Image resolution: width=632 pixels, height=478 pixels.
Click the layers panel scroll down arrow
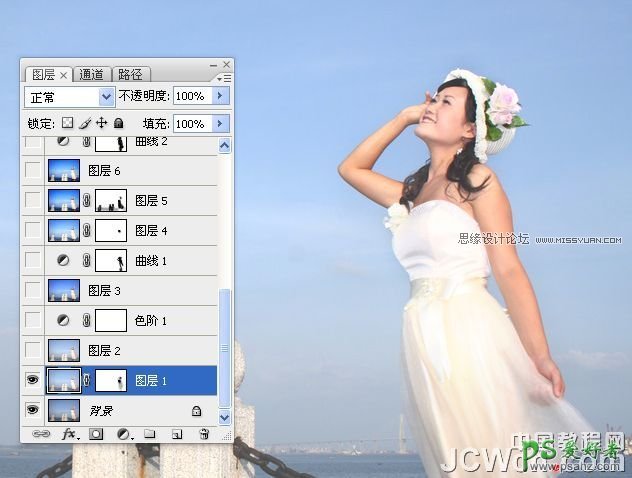coord(224,417)
